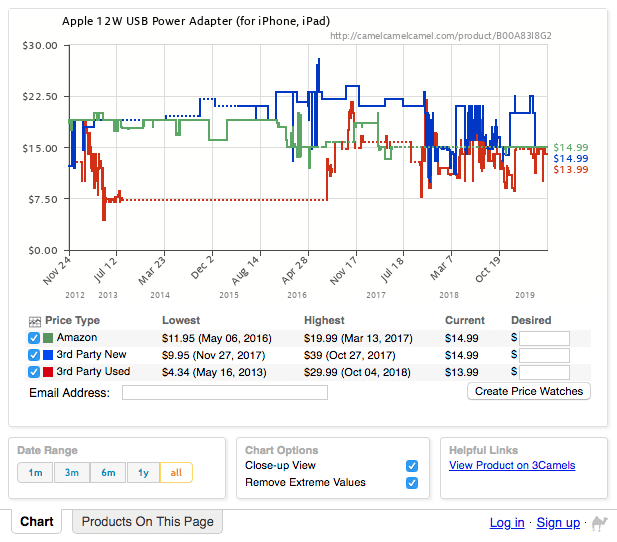Click the blue $14.99 chart end label
This screenshot has height=542, width=617.
[x=571, y=159]
